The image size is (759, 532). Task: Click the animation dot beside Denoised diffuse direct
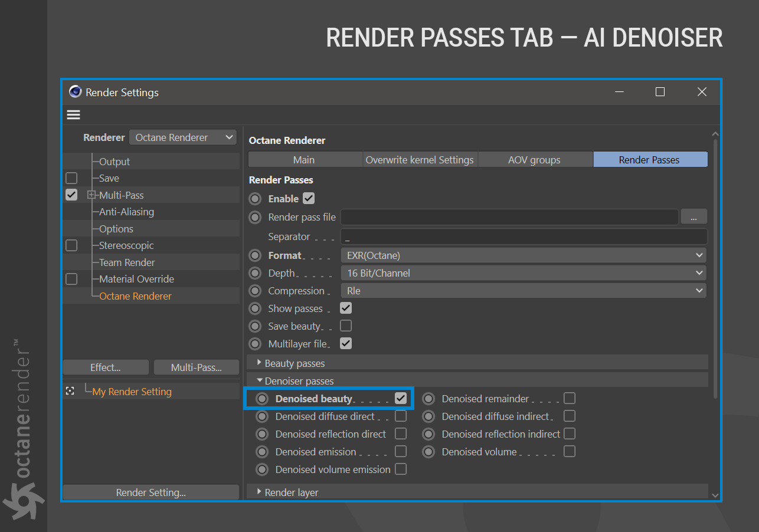click(x=262, y=416)
